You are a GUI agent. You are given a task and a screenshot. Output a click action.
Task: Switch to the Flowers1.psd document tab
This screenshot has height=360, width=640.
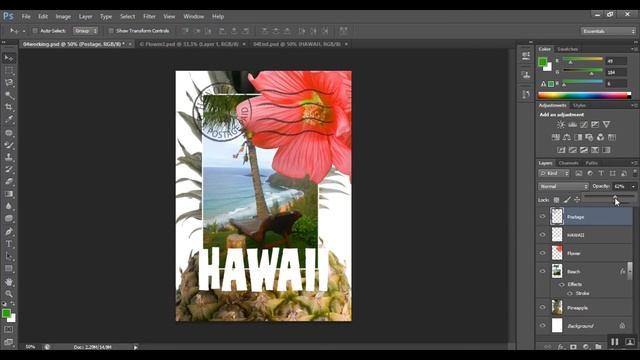pyautogui.click(x=189, y=44)
